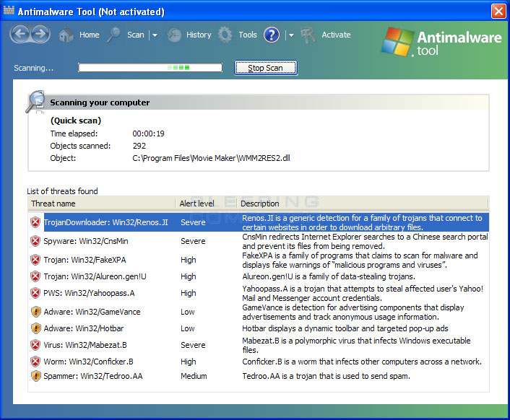Screen dimensions: 510x420
Task: Open the Tools menu item
Action: (248, 35)
